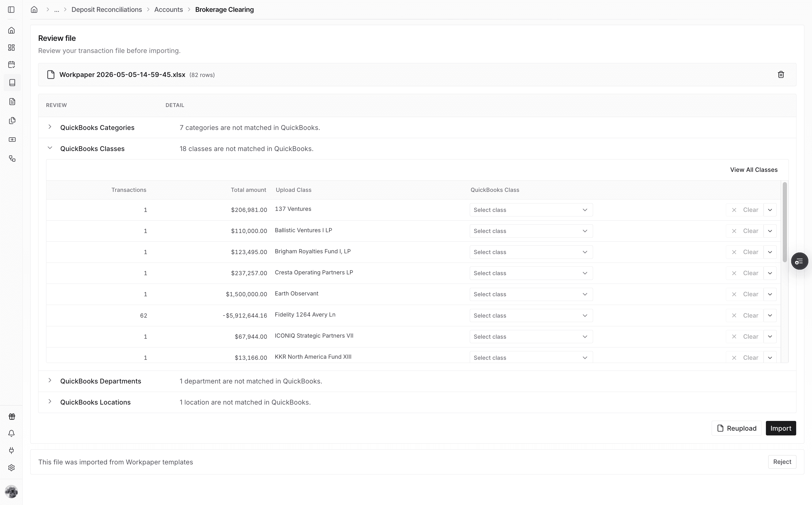The height and width of the screenshot is (505, 812).
Task: Open the sidebar copy files icon
Action: 12,120
